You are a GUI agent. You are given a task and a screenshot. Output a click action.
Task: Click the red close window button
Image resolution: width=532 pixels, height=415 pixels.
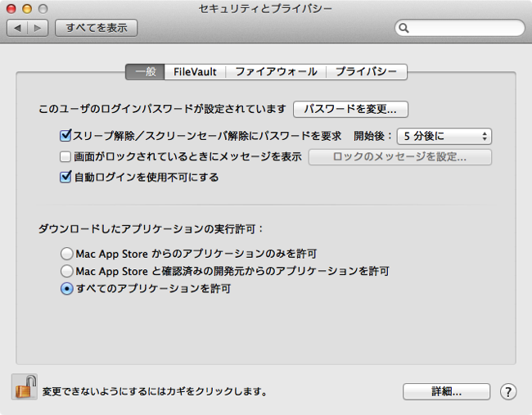pyautogui.click(x=11, y=8)
